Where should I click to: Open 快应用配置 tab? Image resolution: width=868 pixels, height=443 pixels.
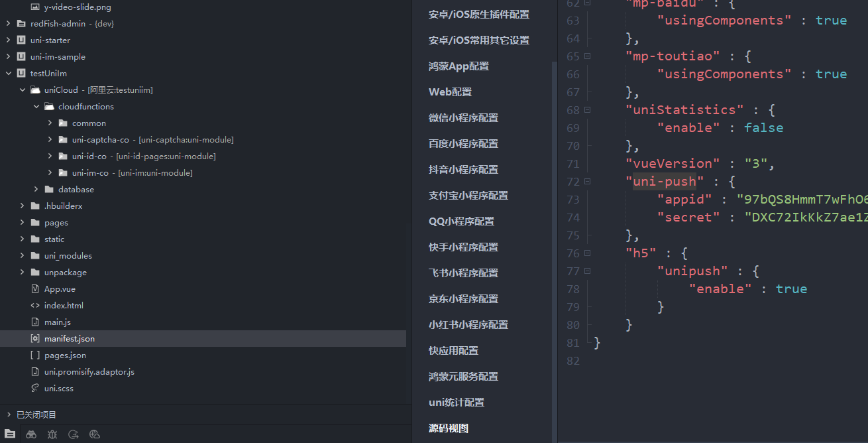pyautogui.click(x=453, y=350)
